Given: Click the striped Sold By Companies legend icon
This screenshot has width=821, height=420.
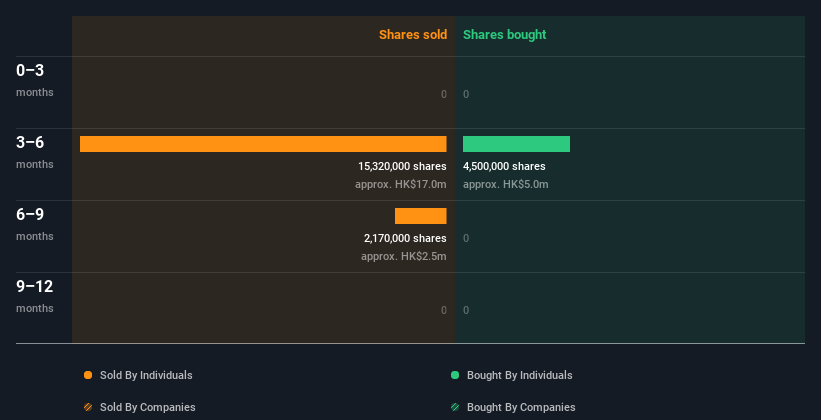Looking at the screenshot, I should coord(88,407).
